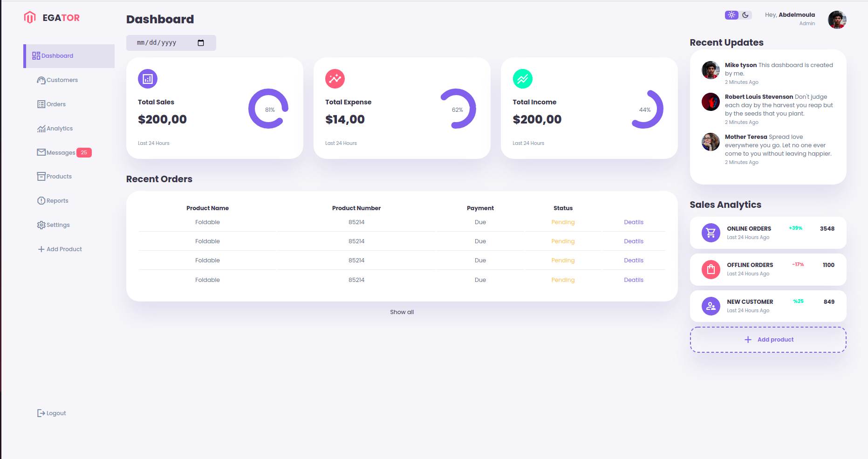This screenshot has height=459, width=868.
Task: Open Deatils for the first Foldable order
Action: (634, 222)
